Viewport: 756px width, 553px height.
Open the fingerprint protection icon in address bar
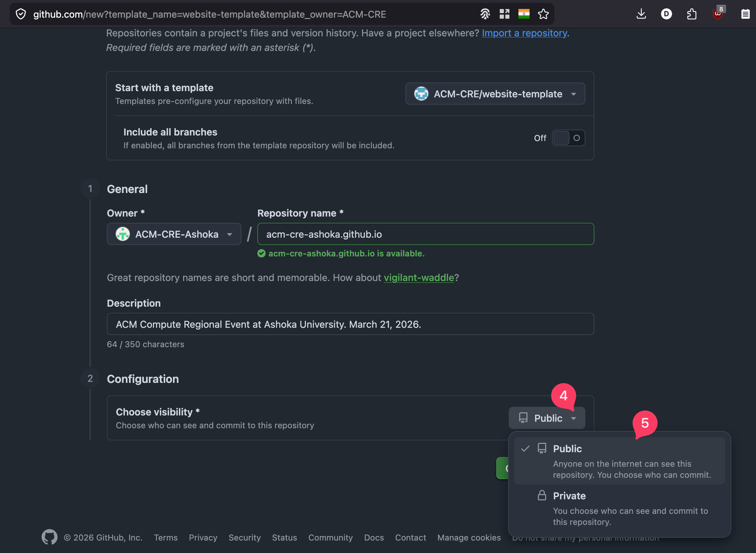(485, 14)
